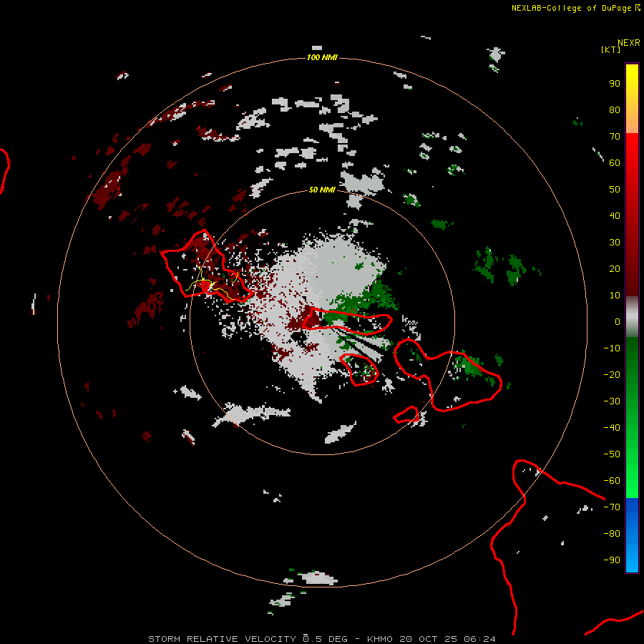Click the -80 value on the velocity scale
The image size is (644, 644).
coord(612,534)
